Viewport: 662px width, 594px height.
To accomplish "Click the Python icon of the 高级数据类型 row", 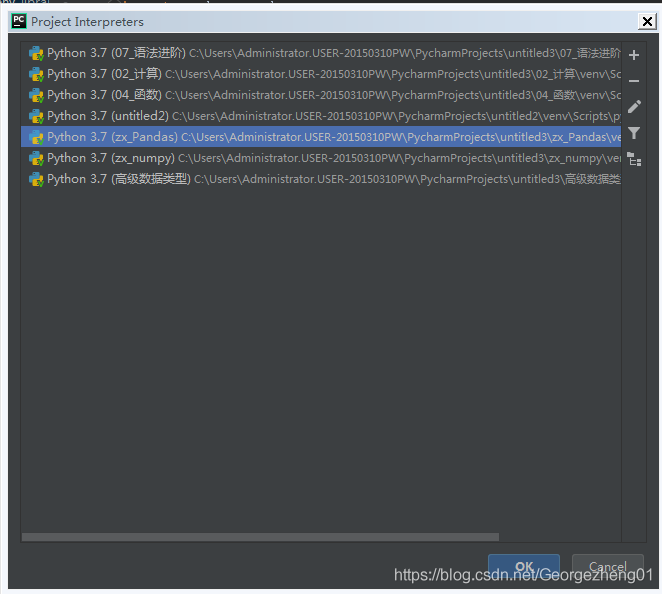I will click(x=36, y=179).
